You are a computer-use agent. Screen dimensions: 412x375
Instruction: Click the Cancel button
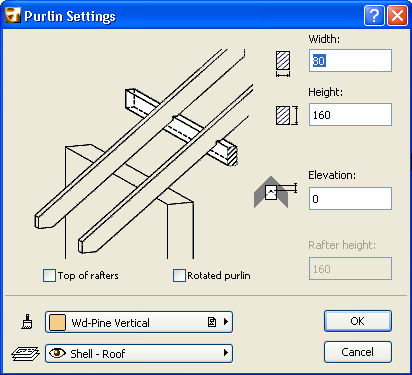click(358, 352)
